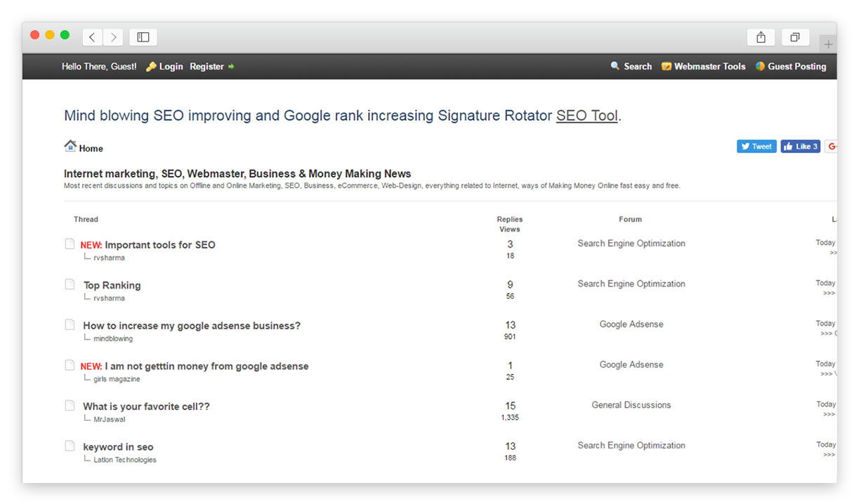The width and height of the screenshot is (859, 504).
Task: Open a new tab with plus button
Action: tap(828, 44)
